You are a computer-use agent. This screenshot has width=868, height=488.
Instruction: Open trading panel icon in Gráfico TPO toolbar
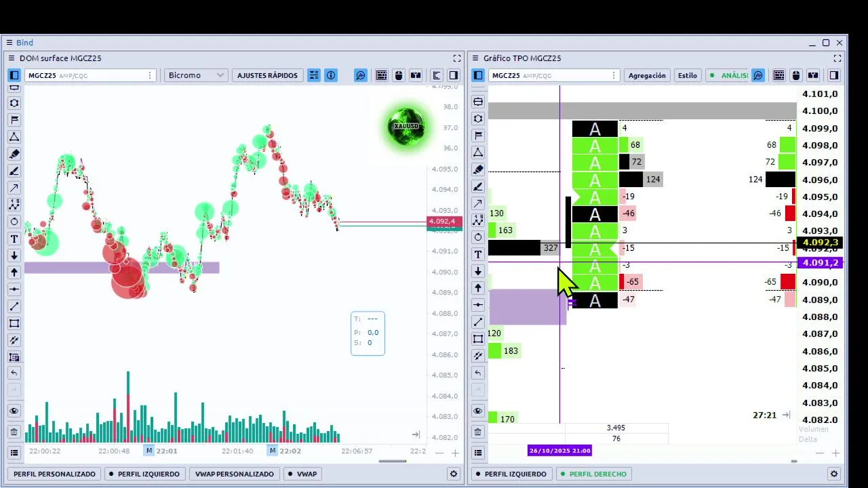click(813, 75)
